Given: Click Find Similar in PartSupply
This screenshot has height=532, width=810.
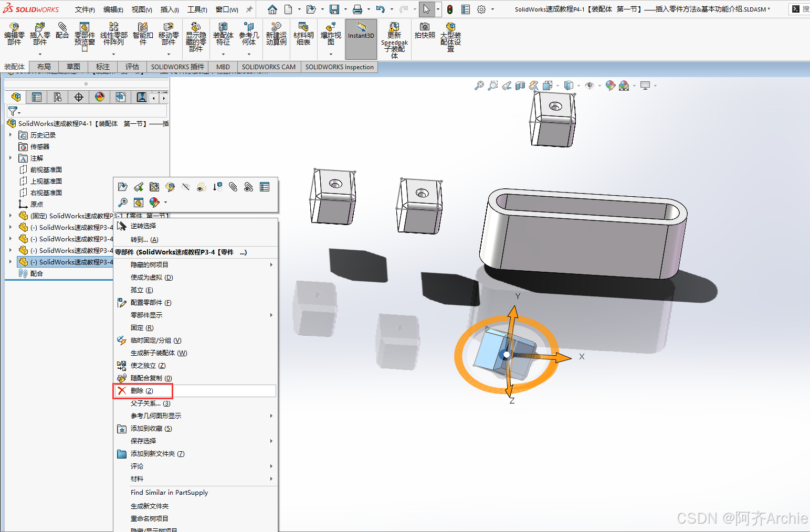Looking at the screenshot, I should (196, 493).
